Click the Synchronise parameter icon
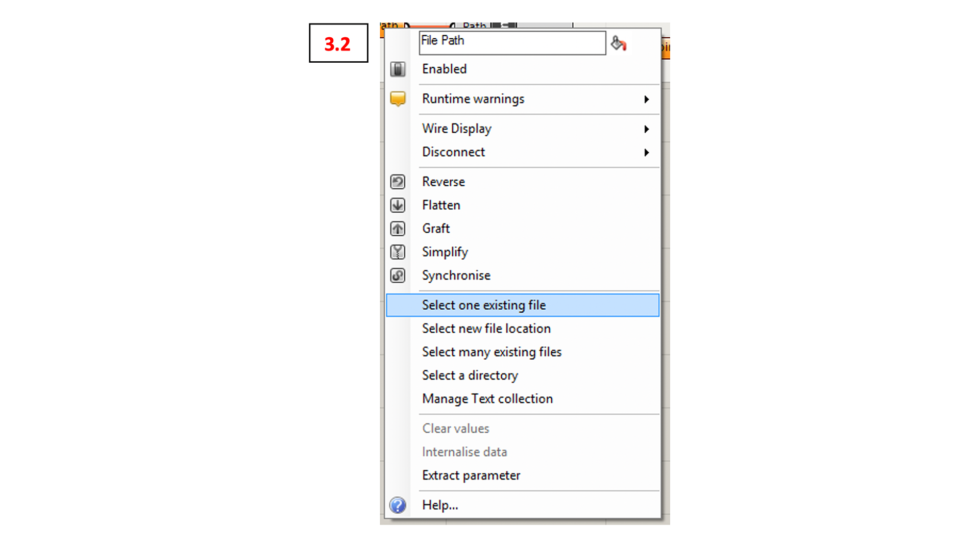 pyautogui.click(x=399, y=274)
